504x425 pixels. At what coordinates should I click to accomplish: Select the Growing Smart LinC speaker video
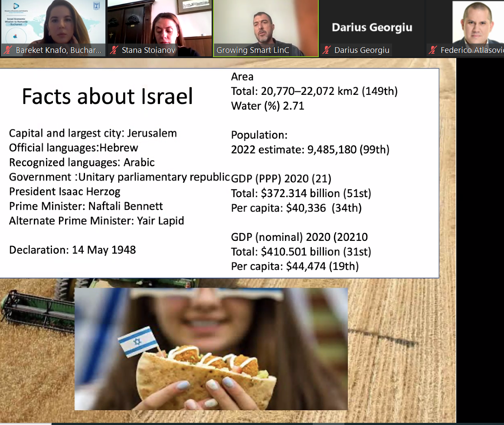tap(266, 24)
